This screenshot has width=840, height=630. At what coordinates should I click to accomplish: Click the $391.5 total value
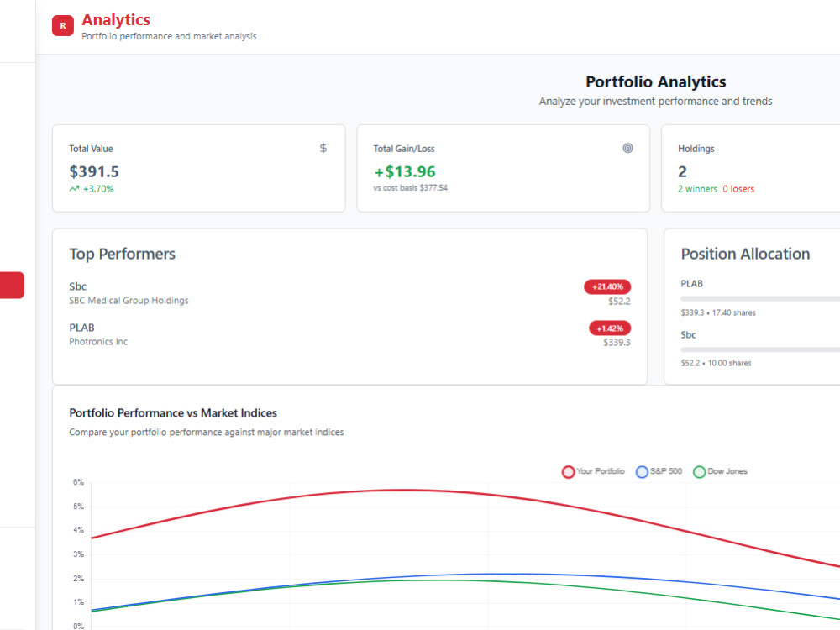coord(94,171)
